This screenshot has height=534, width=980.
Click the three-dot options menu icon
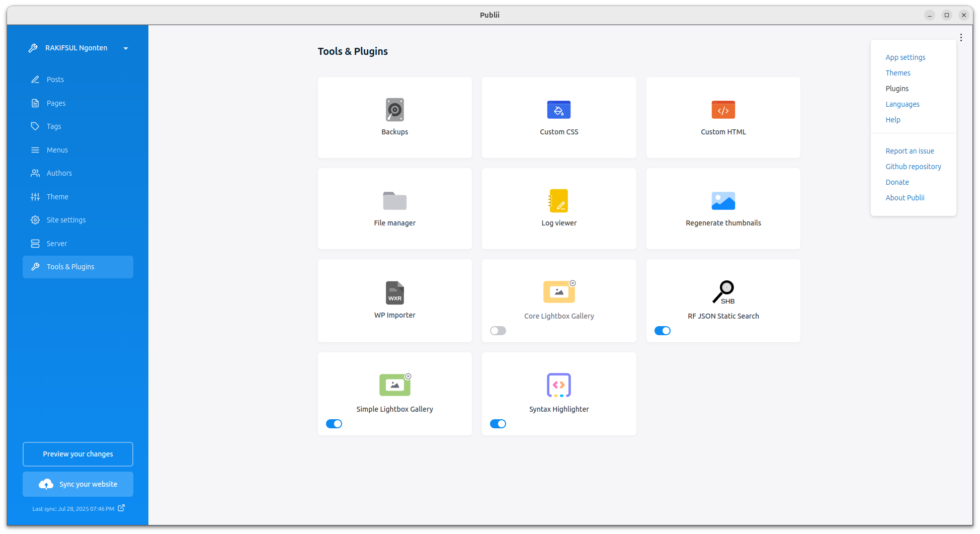961,38
